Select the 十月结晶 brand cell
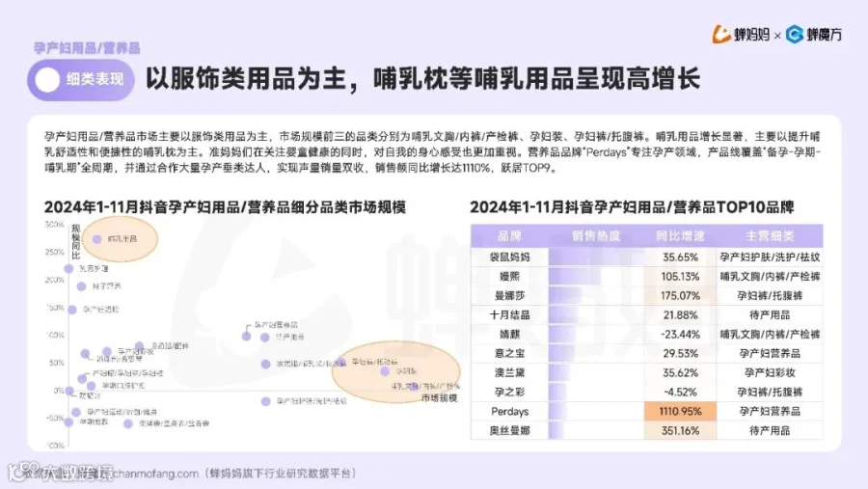The height and width of the screenshot is (489, 868). [x=509, y=315]
